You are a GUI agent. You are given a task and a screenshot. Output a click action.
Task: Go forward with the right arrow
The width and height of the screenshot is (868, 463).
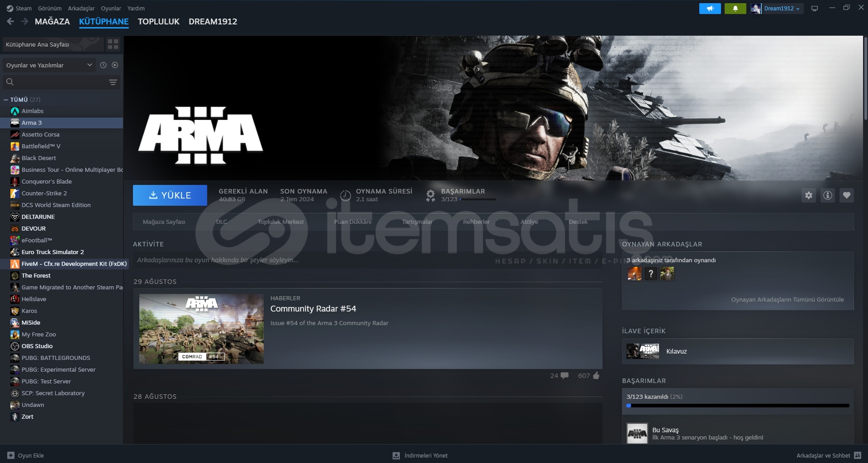pyautogui.click(x=25, y=21)
